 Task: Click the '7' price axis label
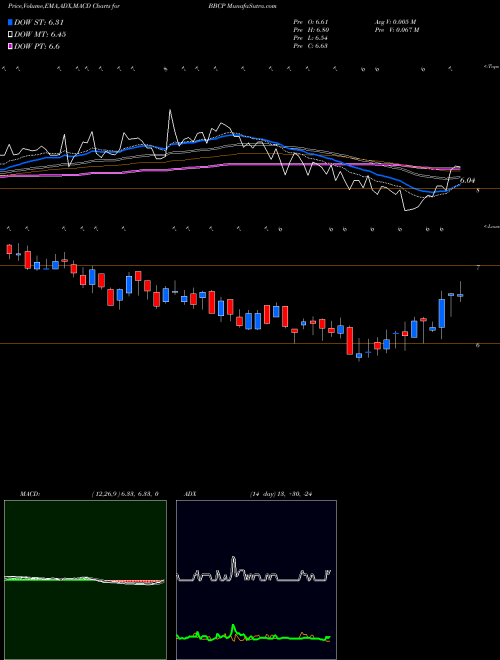coord(478,267)
